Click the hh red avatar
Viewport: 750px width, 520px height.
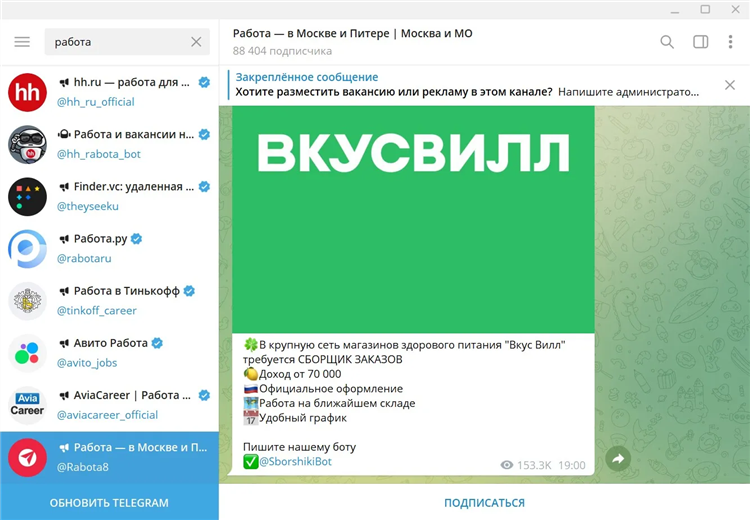pyautogui.click(x=27, y=92)
